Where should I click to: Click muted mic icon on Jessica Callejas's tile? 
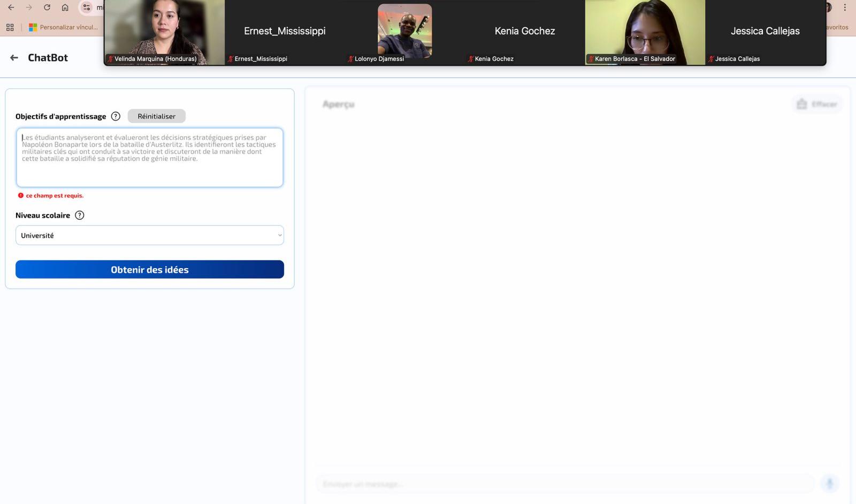pos(711,59)
